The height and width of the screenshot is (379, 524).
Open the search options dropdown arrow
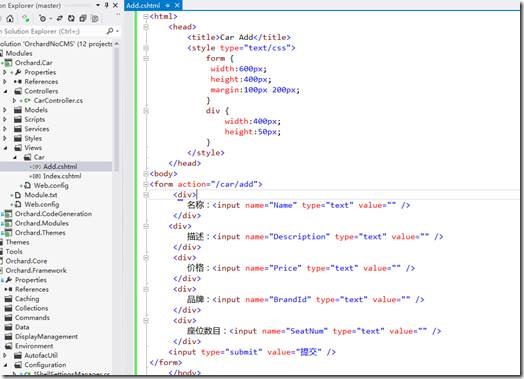117,31
